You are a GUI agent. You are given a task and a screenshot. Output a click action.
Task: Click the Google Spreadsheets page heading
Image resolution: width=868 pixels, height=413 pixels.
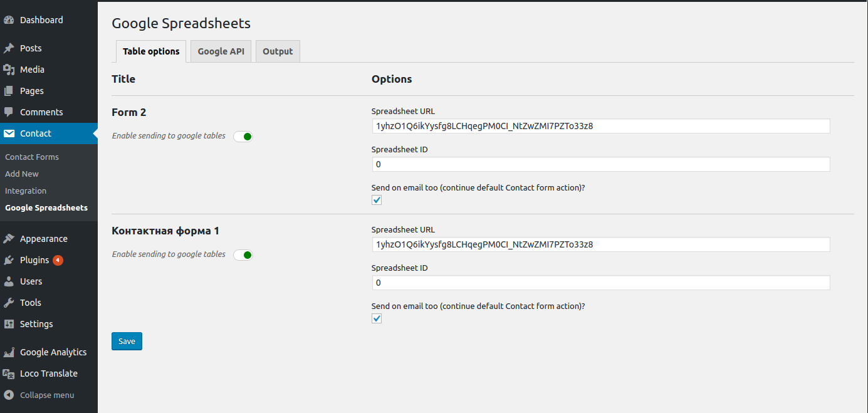(181, 24)
